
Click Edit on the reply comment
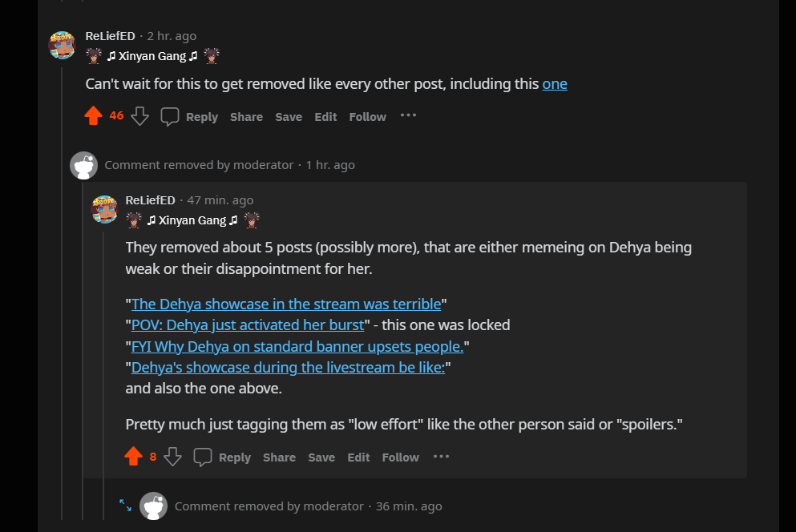358,457
